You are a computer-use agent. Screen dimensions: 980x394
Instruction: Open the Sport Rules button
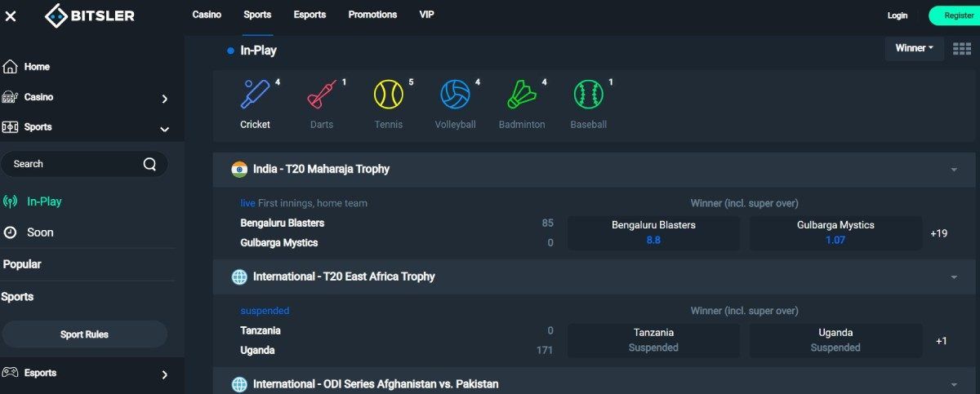tap(84, 334)
